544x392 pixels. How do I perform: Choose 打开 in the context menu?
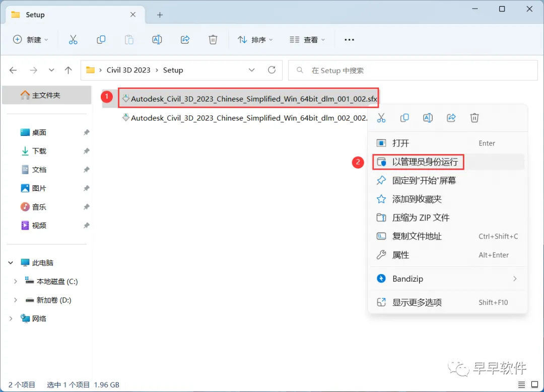click(x=448, y=143)
